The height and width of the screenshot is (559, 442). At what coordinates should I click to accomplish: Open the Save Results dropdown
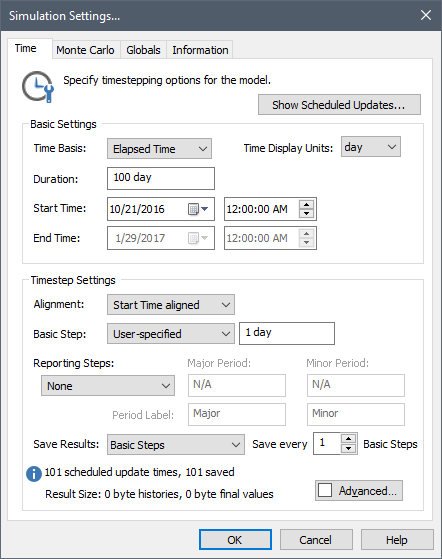coord(176,445)
